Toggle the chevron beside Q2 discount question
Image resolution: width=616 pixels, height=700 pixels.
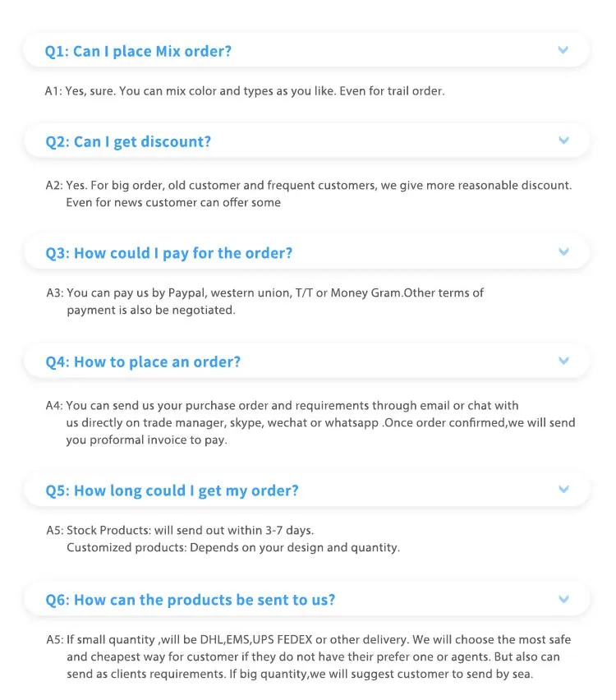click(563, 140)
